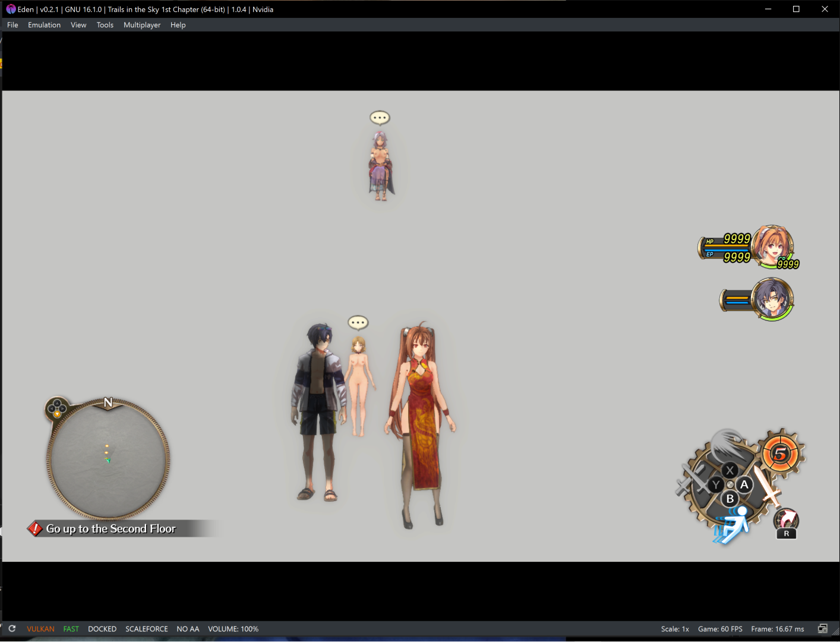Toggle DOCKED mode in status bar
The image size is (840, 642).
(x=102, y=629)
